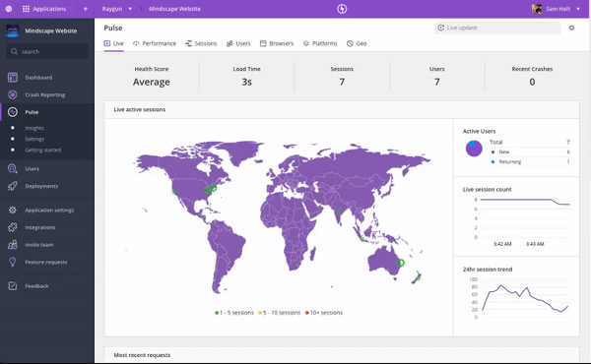Toggle the Live update control
Viewport: 591px width, 364px height.
pos(497,28)
